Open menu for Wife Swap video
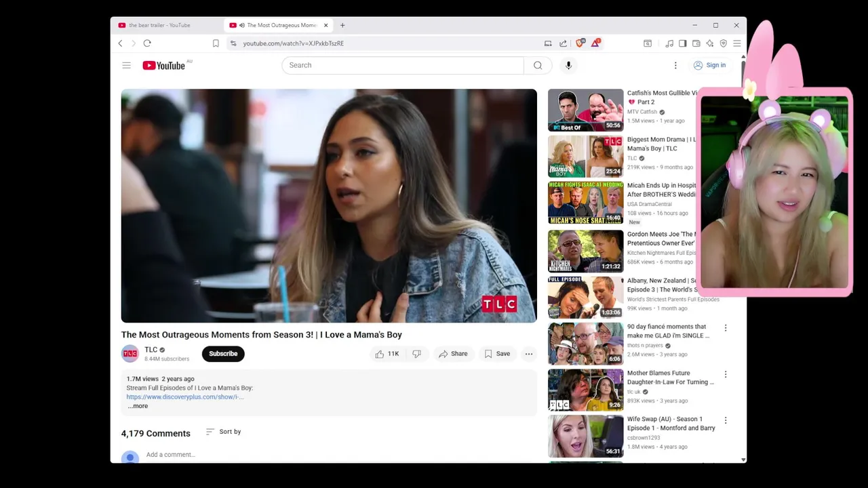868x488 pixels. pyautogui.click(x=726, y=420)
